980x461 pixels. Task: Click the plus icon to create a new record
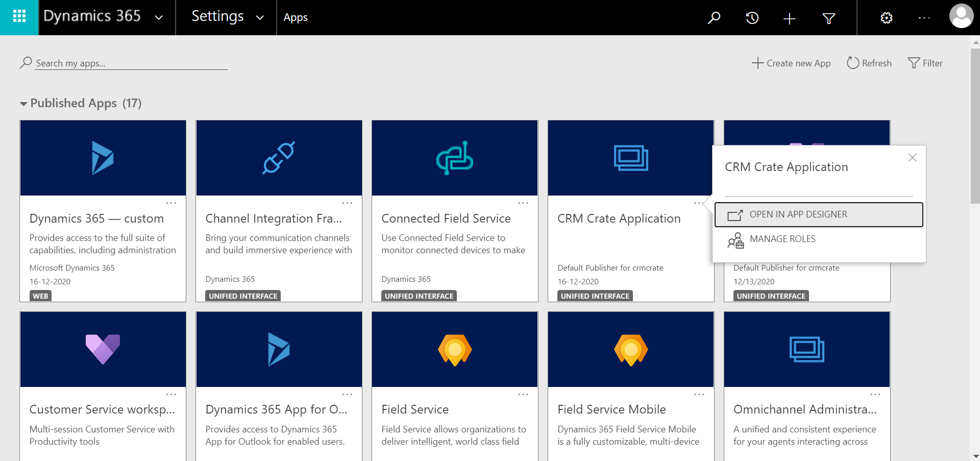click(789, 18)
